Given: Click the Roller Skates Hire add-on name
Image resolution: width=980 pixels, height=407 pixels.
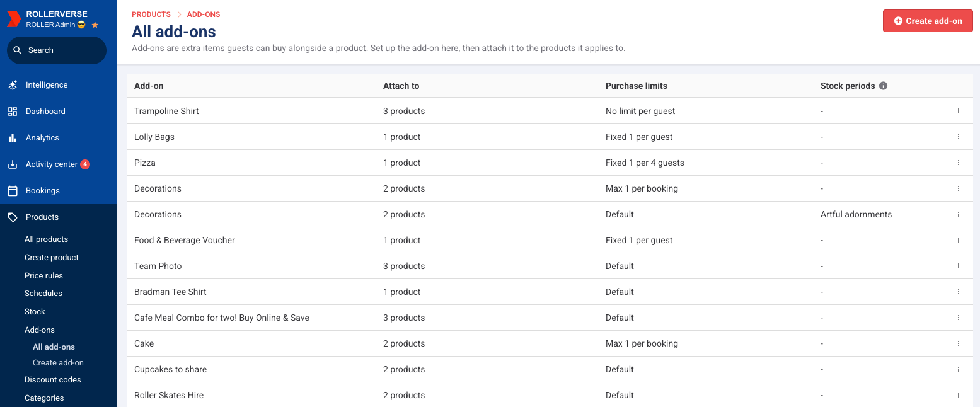Looking at the screenshot, I should tap(169, 395).
